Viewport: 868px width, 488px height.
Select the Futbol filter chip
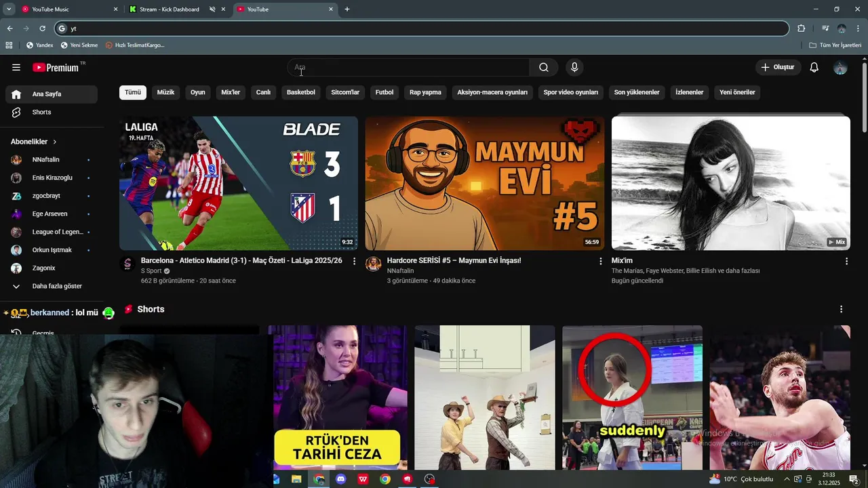click(384, 92)
